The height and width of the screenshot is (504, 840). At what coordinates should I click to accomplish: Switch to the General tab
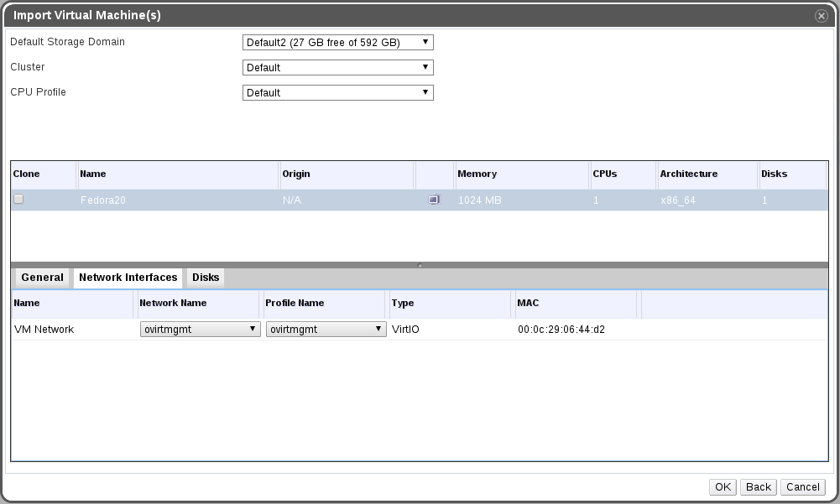pyautogui.click(x=42, y=278)
